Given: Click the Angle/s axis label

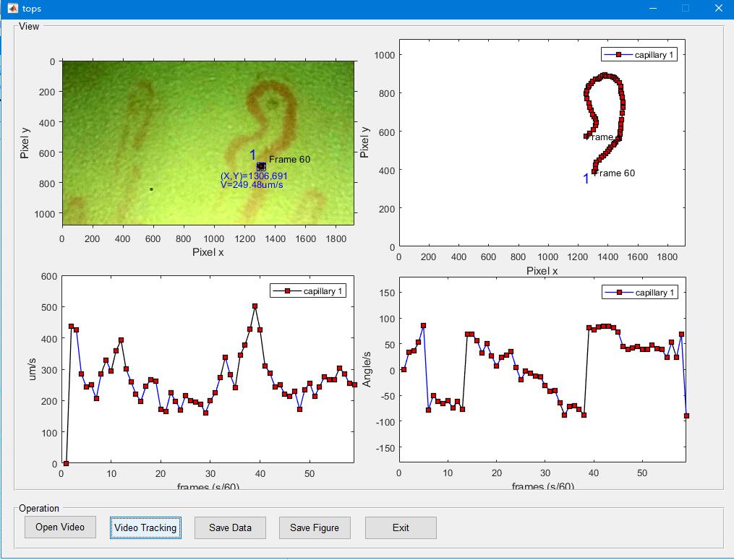Looking at the screenshot, I should [367, 369].
